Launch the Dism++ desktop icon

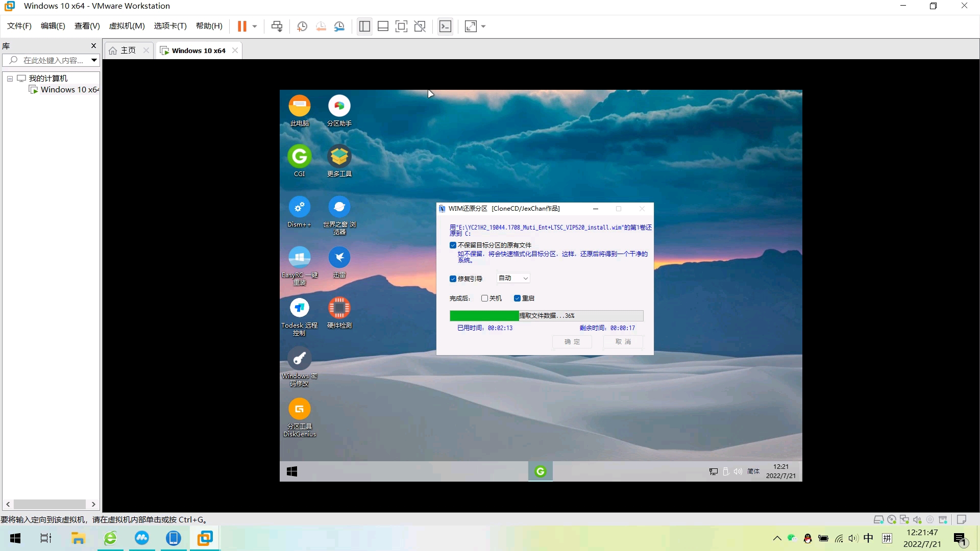tap(300, 212)
